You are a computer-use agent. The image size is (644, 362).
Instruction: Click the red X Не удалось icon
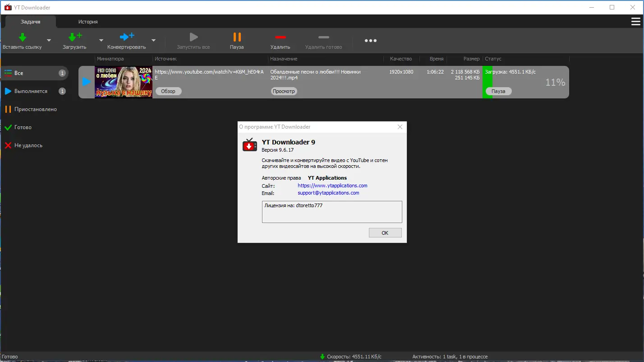pyautogui.click(x=8, y=145)
